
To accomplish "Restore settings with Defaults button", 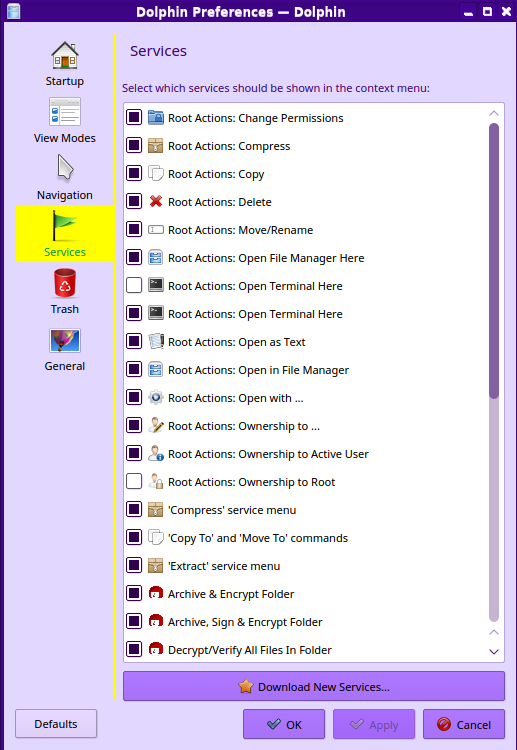I will click(x=56, y=724).
